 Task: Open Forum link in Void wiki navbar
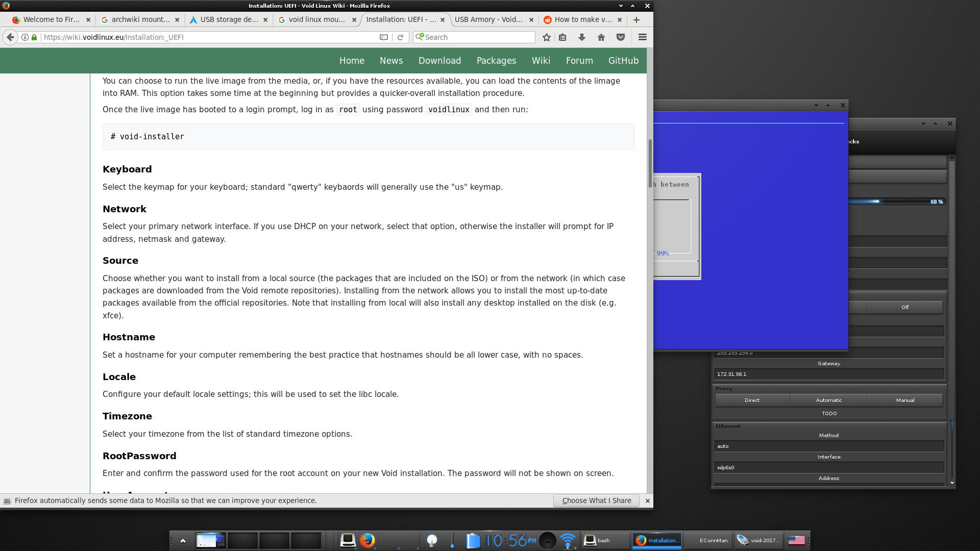pyautogui.click(x=579, y=61)
